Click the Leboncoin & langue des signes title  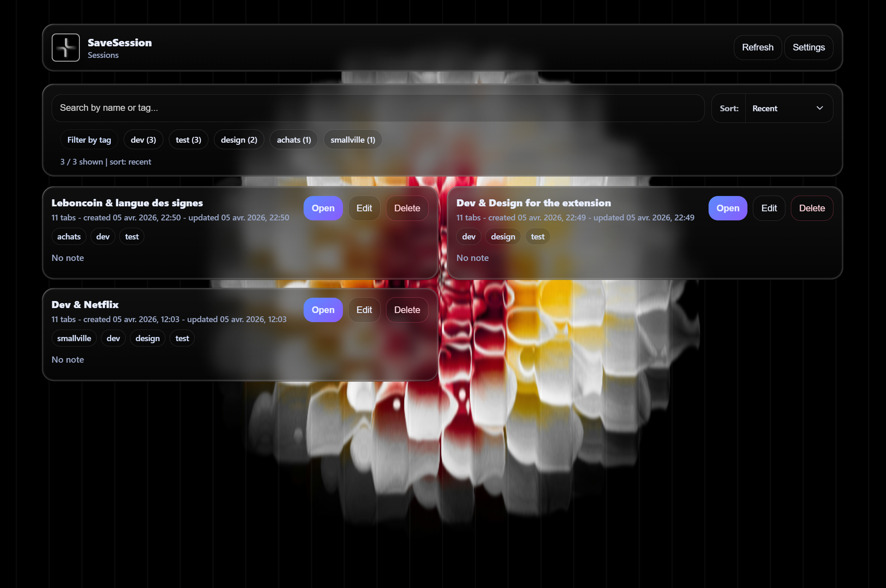coord(127,203)
